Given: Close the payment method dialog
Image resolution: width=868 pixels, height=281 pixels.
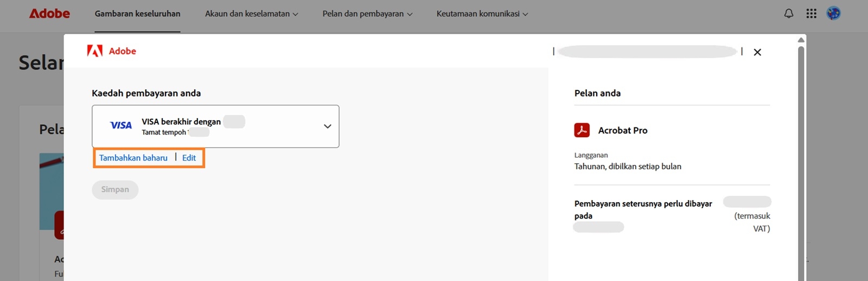Looking at the screenshot, I should point(757,52).
